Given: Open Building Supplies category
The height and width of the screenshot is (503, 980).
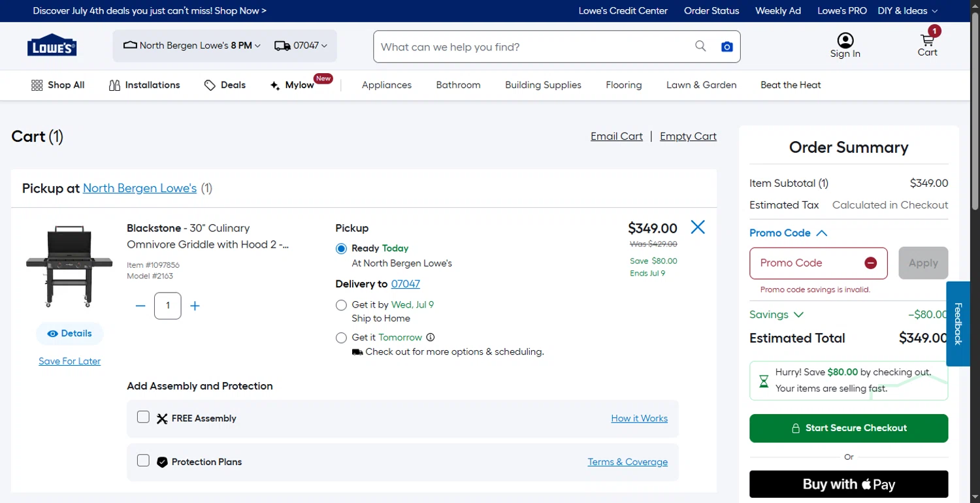Looking at the screenshot, I should coord(543,85).
